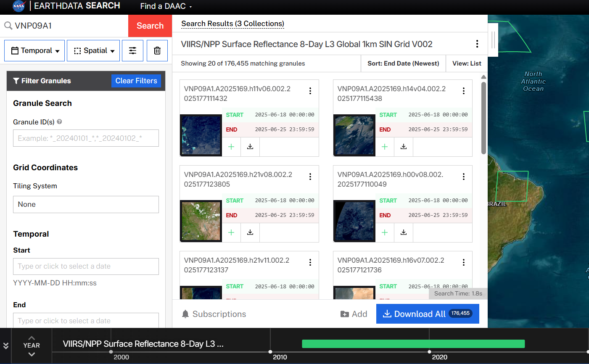The height and width of the screenshot is (364, 589).
Task: Add h14v04 granule to project
Action: pyautogui.click(x=385, y=147)
